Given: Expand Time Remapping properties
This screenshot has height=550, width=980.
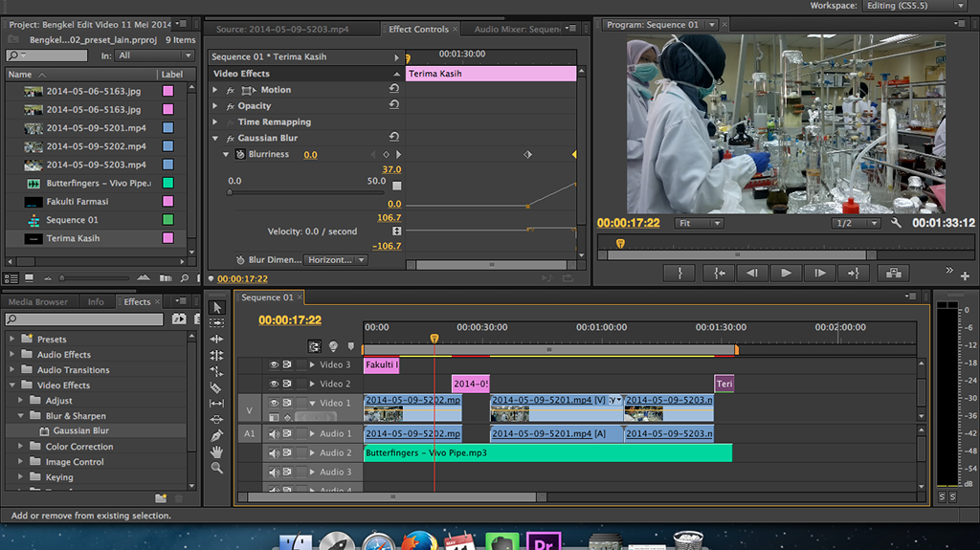Looking at the screenshot, I should 215,121.
